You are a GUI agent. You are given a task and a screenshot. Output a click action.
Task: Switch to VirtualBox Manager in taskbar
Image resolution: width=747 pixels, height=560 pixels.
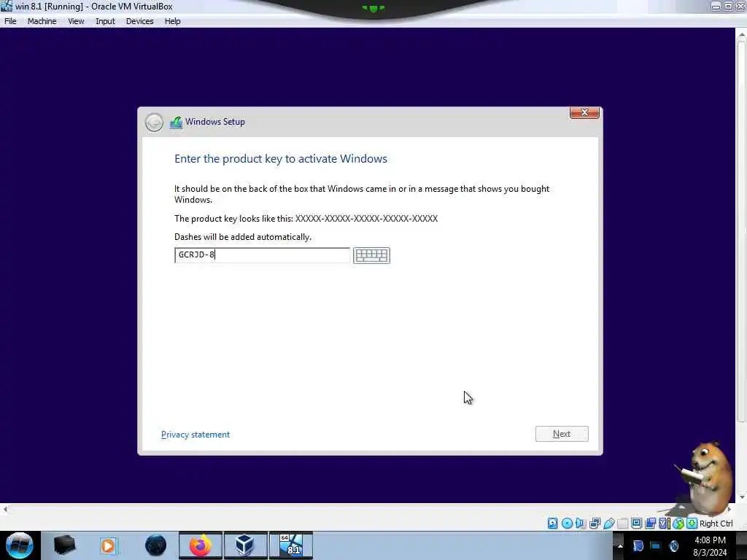(x=245, y=545)
